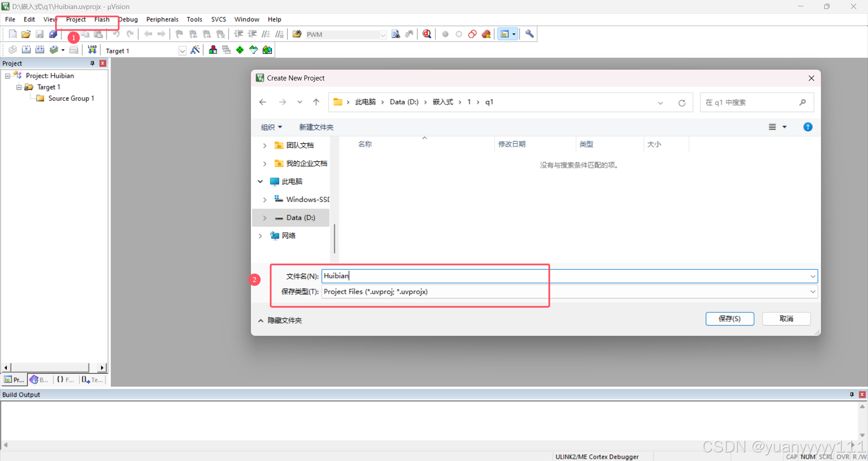Open the Flash menu
The height and width of the screenshot is (461, 868).
click(x=102, y=19)
